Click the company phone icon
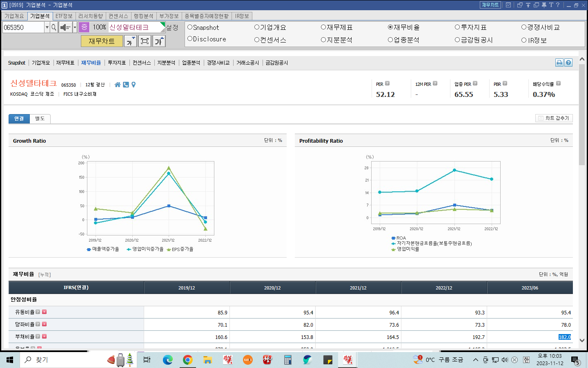588x368 pixels. pyautogui.click(x=126, y=85)
